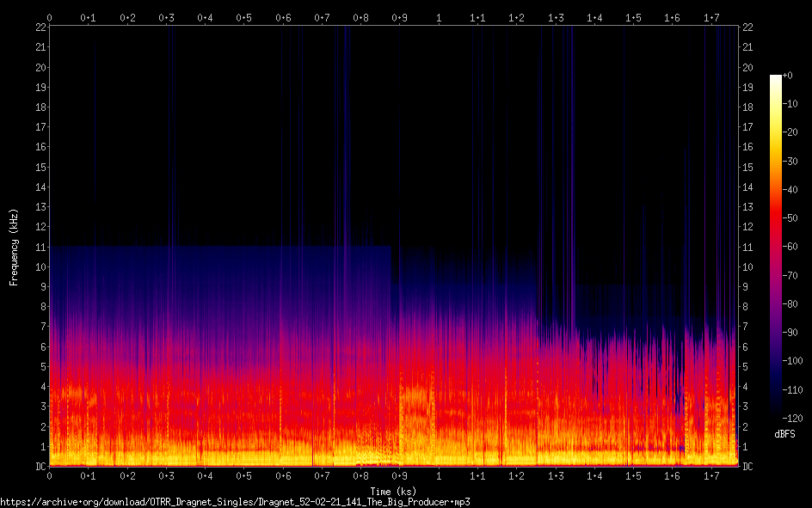Click the dBFS label below the color bar
The image size is (812, 508).
point(784,434)
